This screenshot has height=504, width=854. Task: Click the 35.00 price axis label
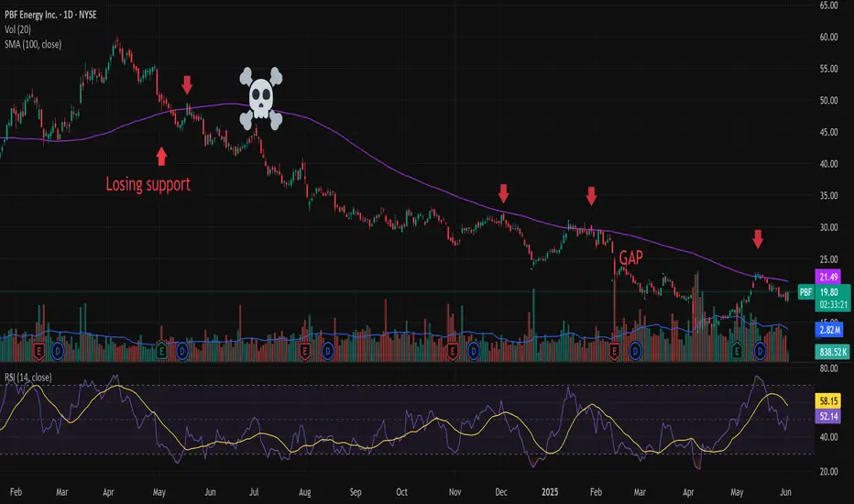point(828,195)
